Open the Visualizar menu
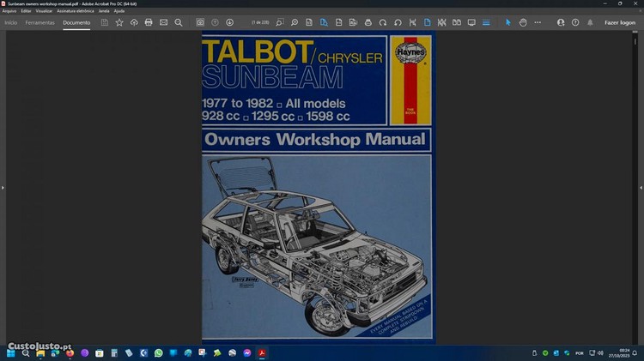Screen dimensions: 644x361 pyautogui.click(x=44, y=11)
